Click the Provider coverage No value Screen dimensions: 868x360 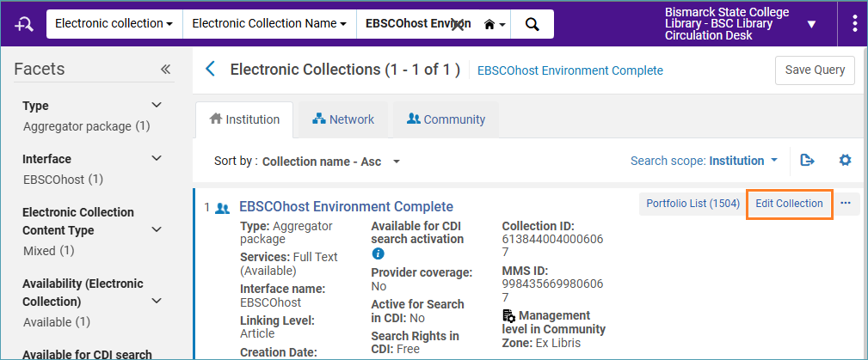379,286
